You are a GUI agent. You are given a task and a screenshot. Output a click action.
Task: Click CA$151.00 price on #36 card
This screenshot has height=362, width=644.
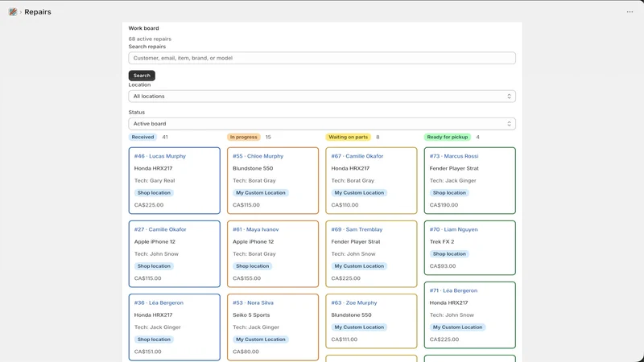point(148,352)
